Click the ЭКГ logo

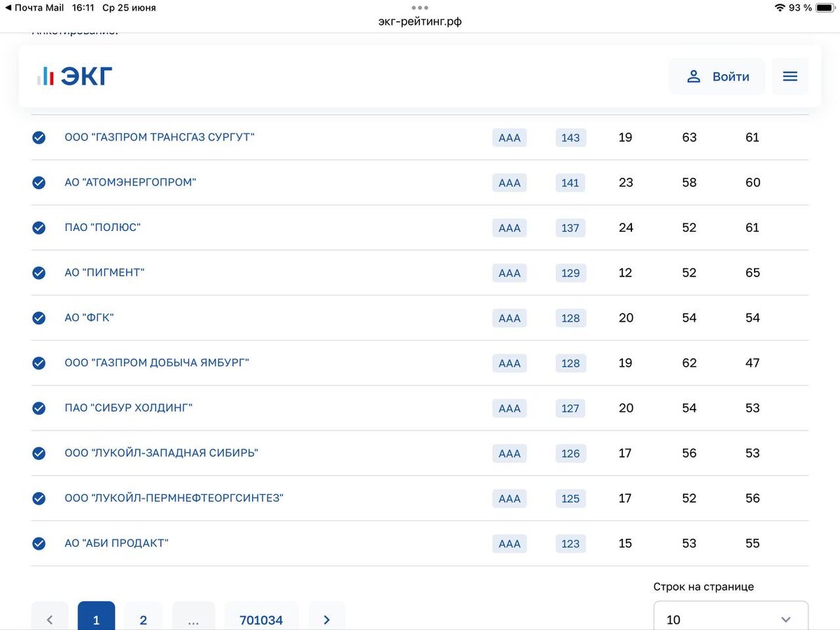(x=74, y=76)
